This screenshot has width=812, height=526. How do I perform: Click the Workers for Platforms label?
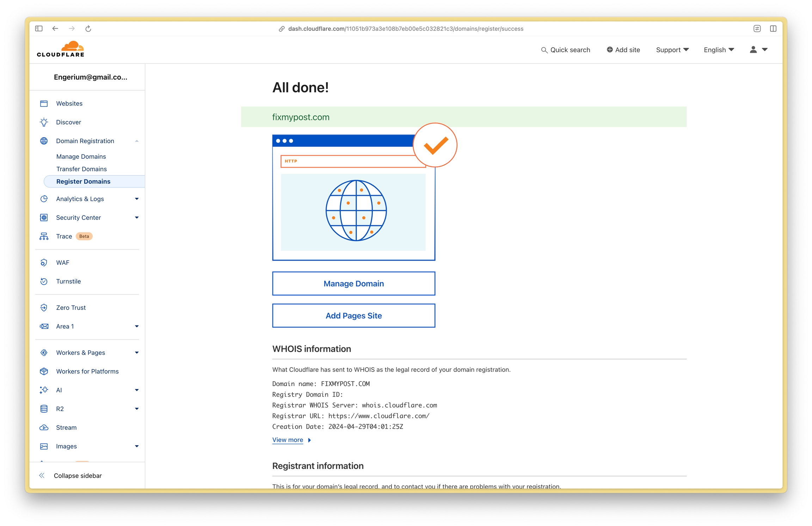click(87, 372)
